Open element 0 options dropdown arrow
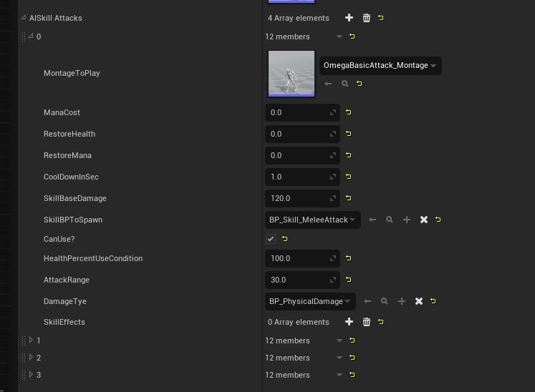The image size is (535, 392). 339,36
